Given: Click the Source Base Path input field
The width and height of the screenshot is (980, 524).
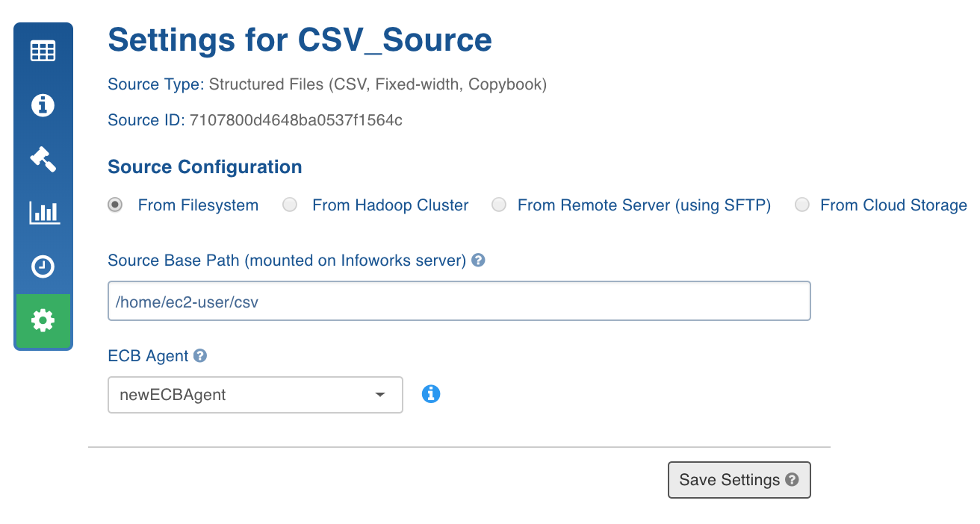Looking at the screenshot, I should click(x=459, y=301).
